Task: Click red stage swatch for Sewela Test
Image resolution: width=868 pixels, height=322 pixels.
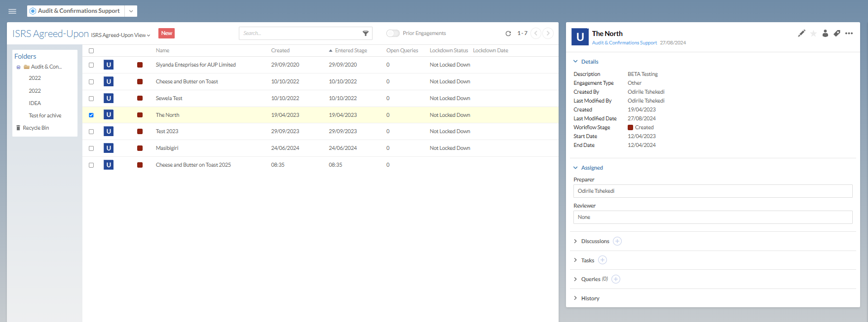Action: 140,98
